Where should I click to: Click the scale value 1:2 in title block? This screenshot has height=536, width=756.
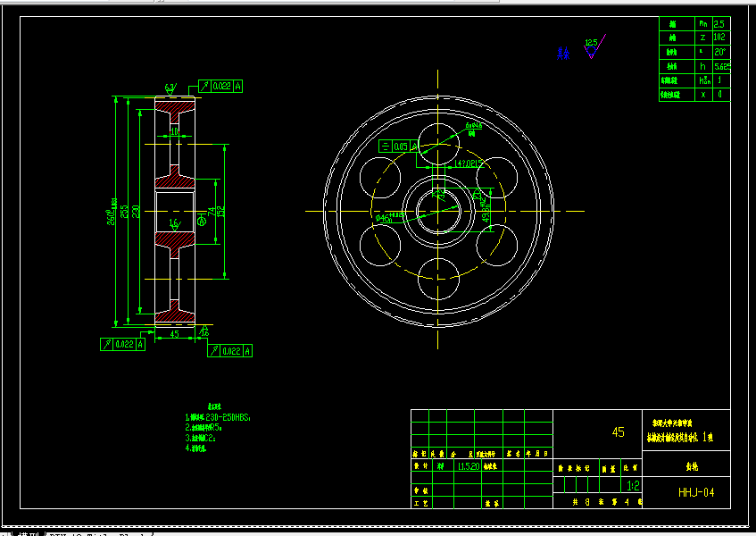click(633, 485)
